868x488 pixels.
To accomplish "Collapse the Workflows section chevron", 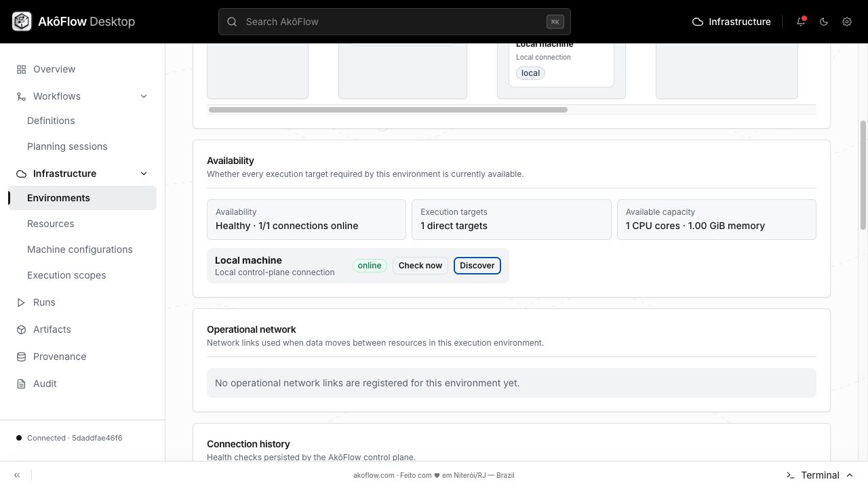I will [x=144, y=96].
